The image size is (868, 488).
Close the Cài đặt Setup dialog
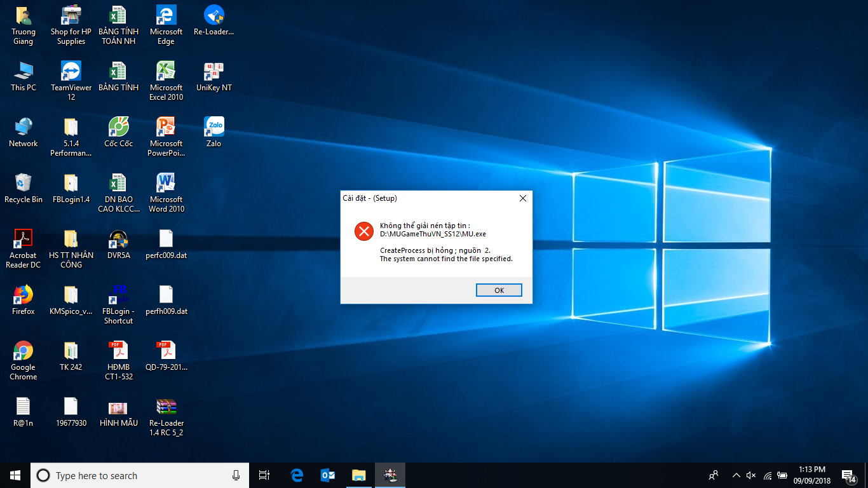pyautogui.click(x=523, y=198)
